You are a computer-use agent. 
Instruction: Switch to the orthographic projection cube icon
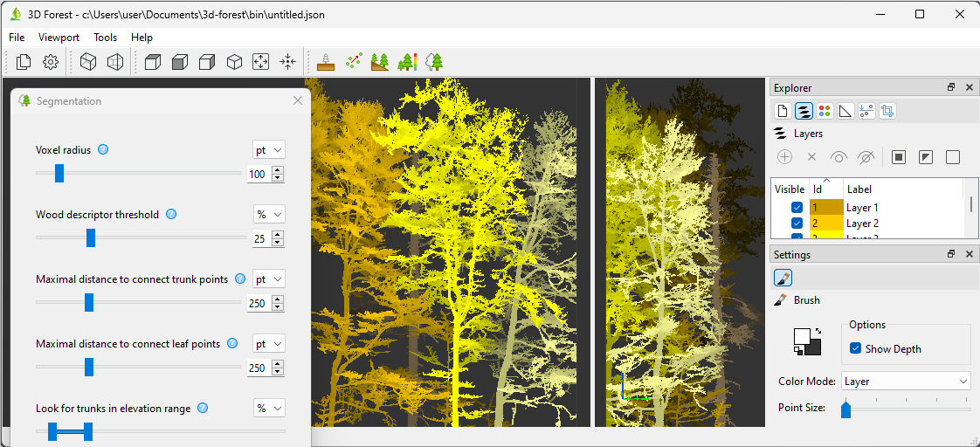88,62
